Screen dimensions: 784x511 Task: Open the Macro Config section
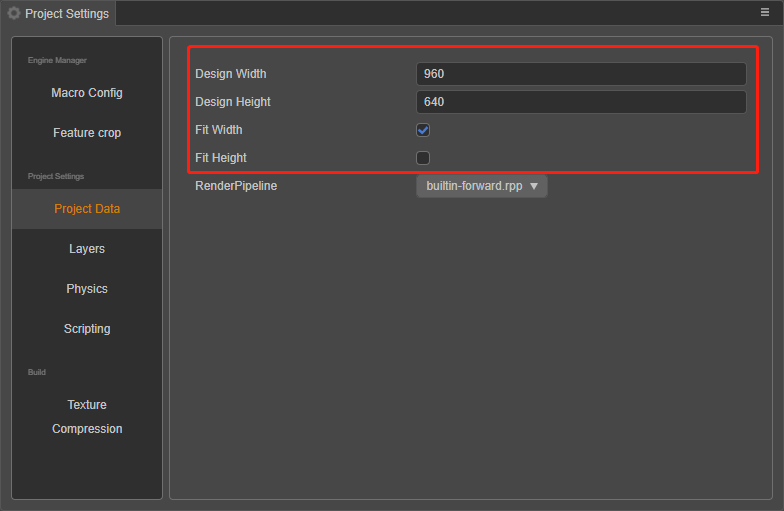[87, 93]
